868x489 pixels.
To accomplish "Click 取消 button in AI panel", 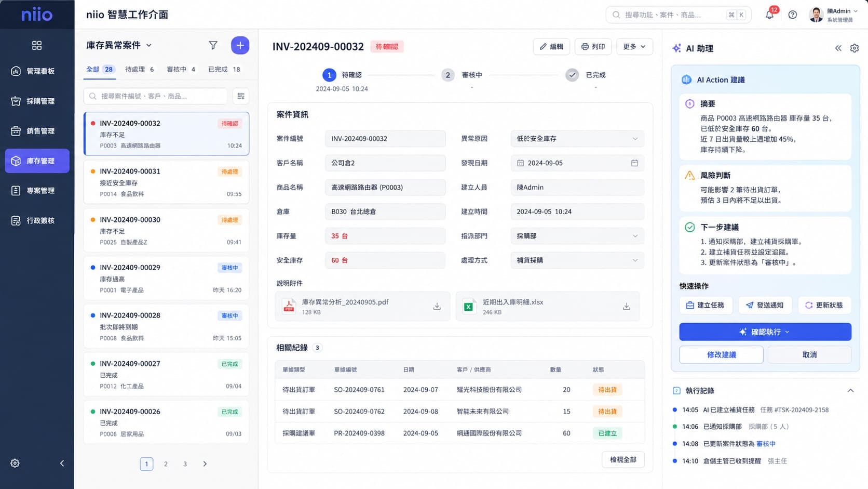I will pyautogui.click(x=809, y=355).
